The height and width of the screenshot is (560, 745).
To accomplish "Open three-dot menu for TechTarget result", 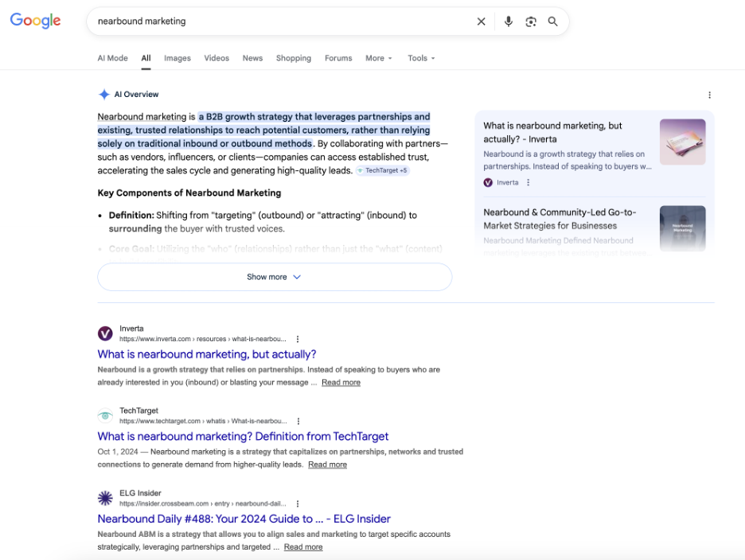I will [298, 421].
